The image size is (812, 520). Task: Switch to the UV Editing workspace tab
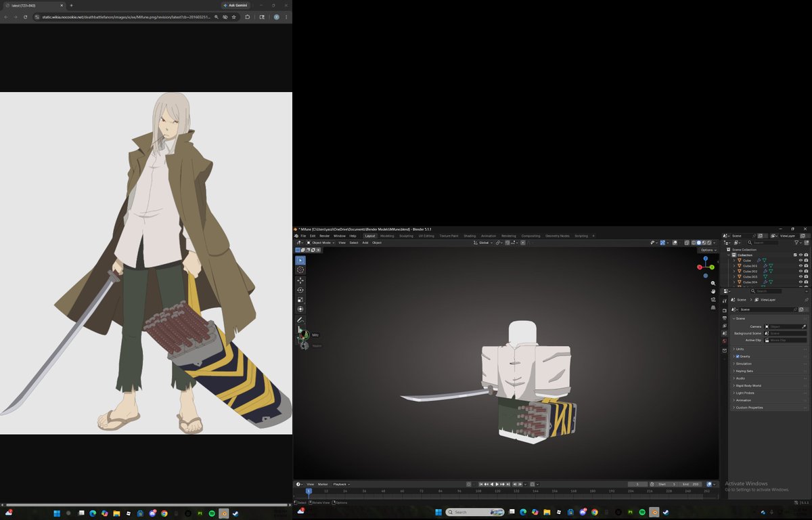426,236
